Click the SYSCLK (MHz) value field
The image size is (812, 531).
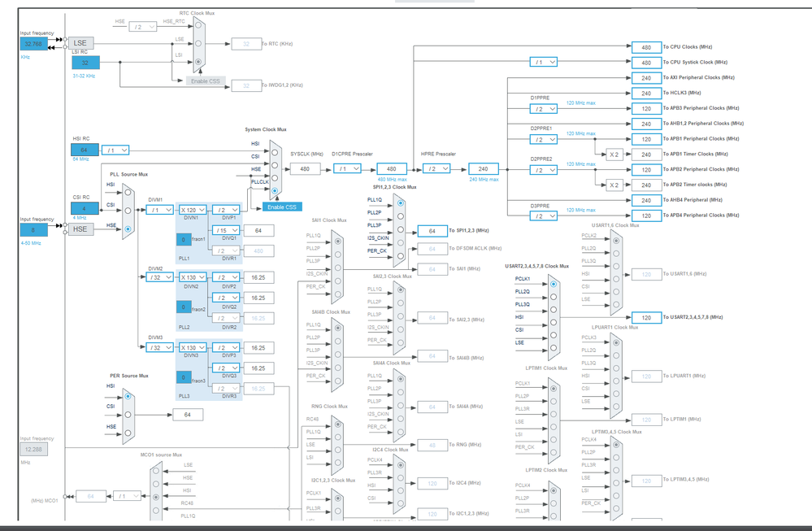click(305, 169)
